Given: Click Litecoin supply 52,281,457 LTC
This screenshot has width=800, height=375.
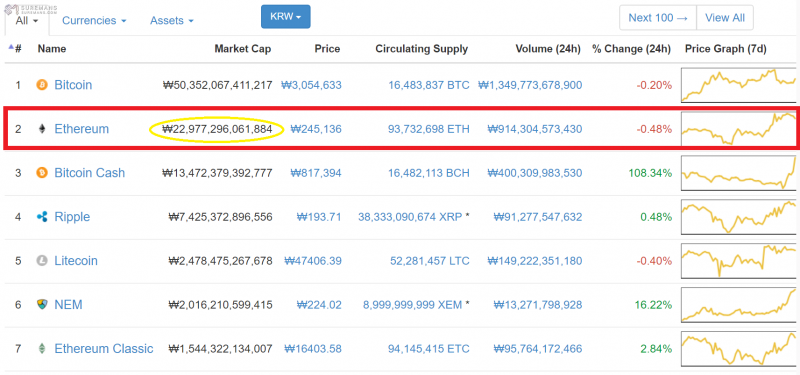Looking at the screenshot, I should [430, 261].
